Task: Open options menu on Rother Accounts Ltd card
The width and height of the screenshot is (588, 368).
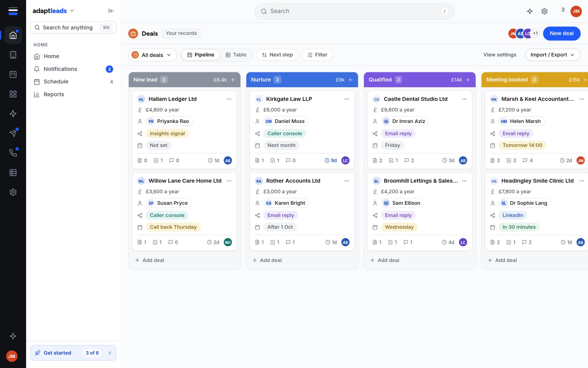Action: click(347, 181)
